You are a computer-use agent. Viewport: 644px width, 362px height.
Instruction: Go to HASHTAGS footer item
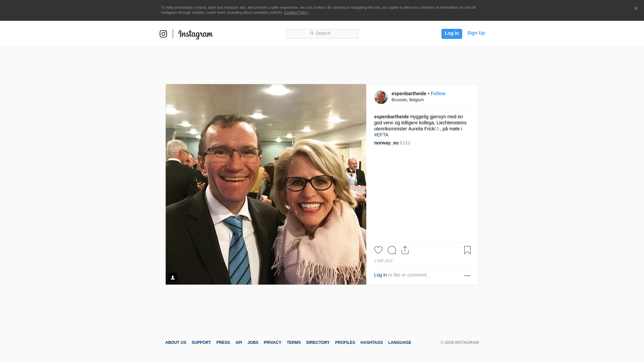pos(372,343)
